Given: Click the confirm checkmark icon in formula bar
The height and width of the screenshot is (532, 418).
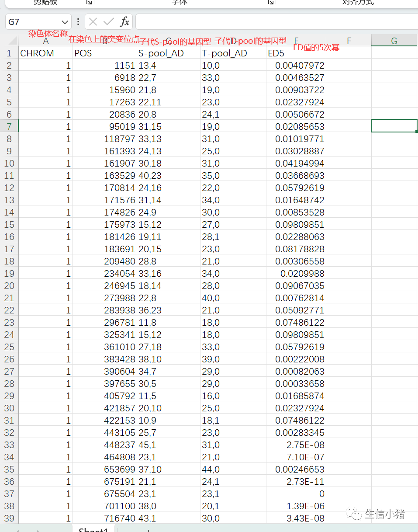Looking at the screenshot, I should coord(109,22).
